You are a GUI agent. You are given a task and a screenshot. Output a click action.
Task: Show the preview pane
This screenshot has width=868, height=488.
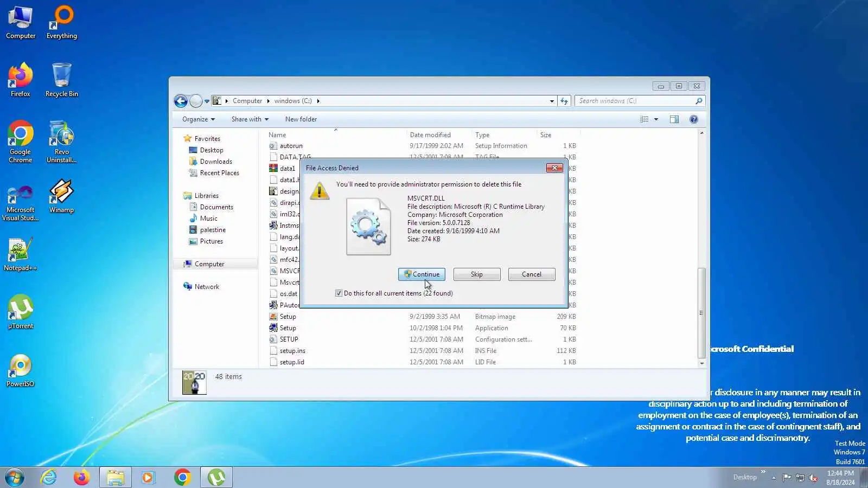[x=674, y=119]
